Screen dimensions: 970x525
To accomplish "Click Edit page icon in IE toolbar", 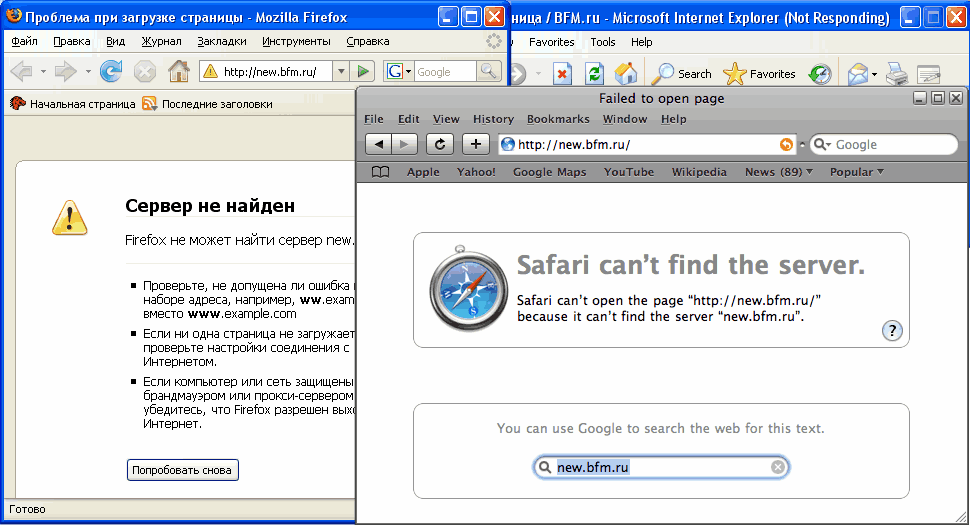I will pyautogui.click(x=929, y=74).
